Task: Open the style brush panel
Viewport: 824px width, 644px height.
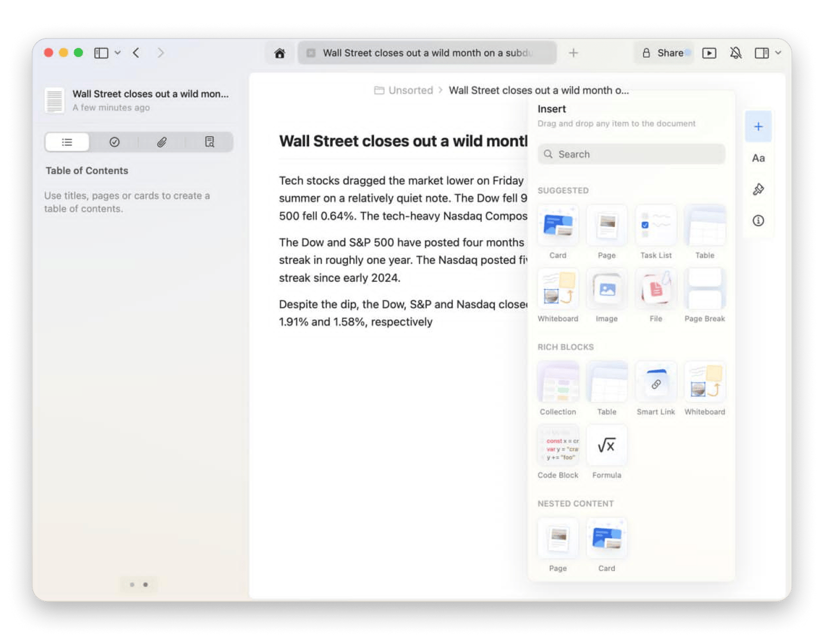Action: click(758, 189)
